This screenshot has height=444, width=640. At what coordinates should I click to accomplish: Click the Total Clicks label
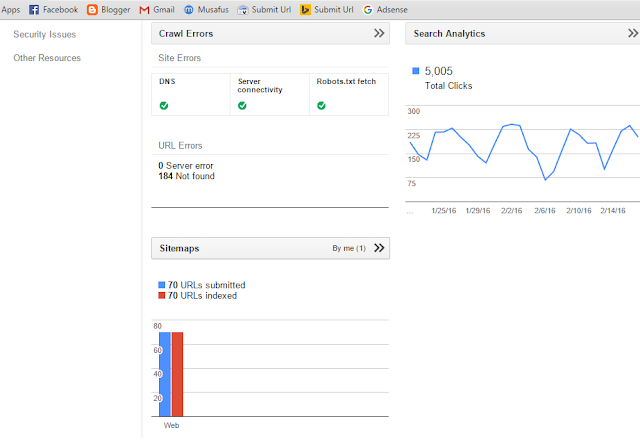(448, 86)
